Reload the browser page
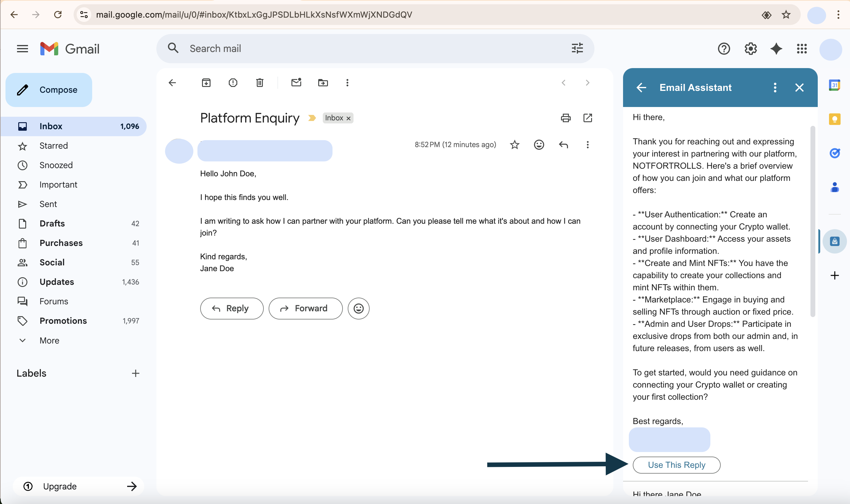Image resolution: width=850 pixels, height=504 pixels. 58,15
